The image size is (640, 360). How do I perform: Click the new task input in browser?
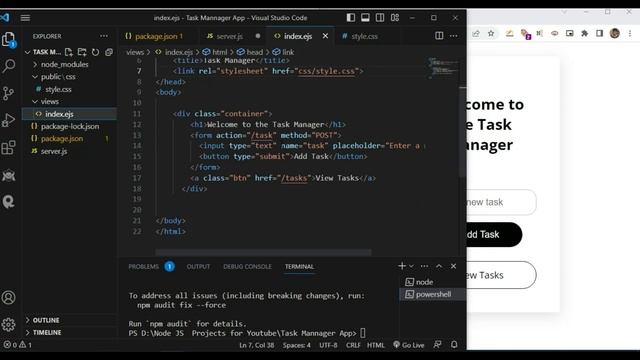[501, 202]
